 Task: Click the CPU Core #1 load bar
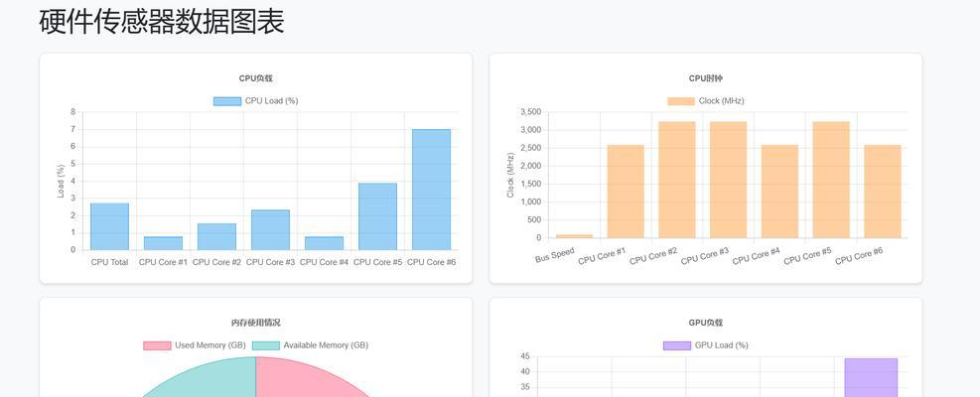(x=163, y=243)
